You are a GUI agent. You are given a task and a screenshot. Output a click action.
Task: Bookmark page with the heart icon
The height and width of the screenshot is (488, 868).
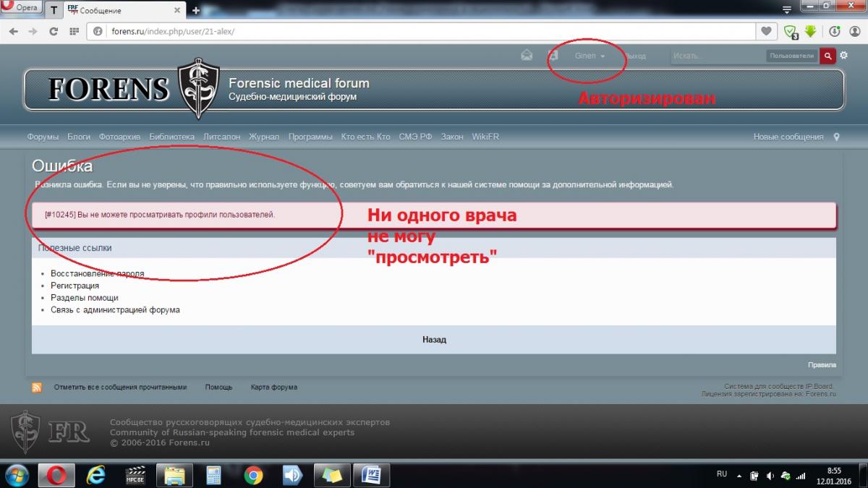[x=766, y=32]
